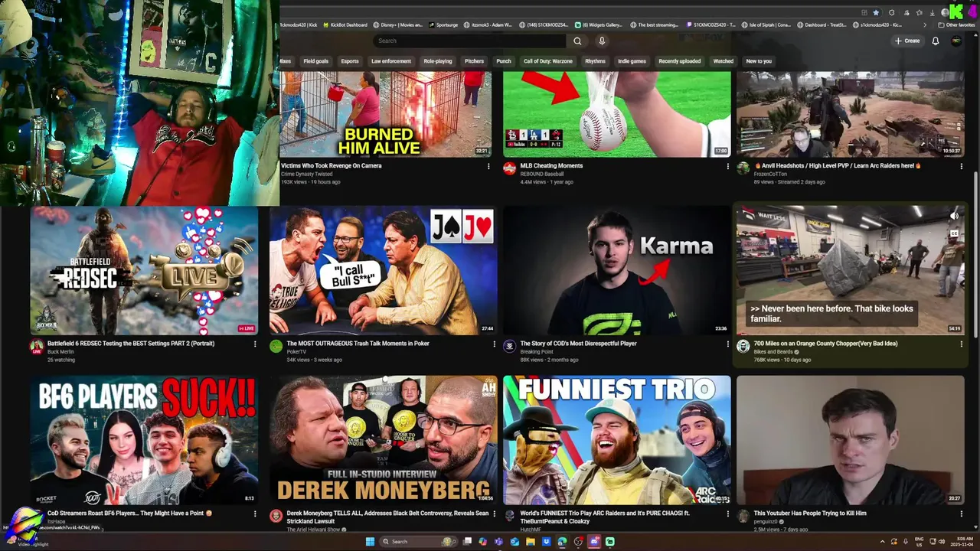Viewport: 980px width, 551px height.
Task: Click the taskbar microphone tray icon
Action: click(x=906, y=542)
